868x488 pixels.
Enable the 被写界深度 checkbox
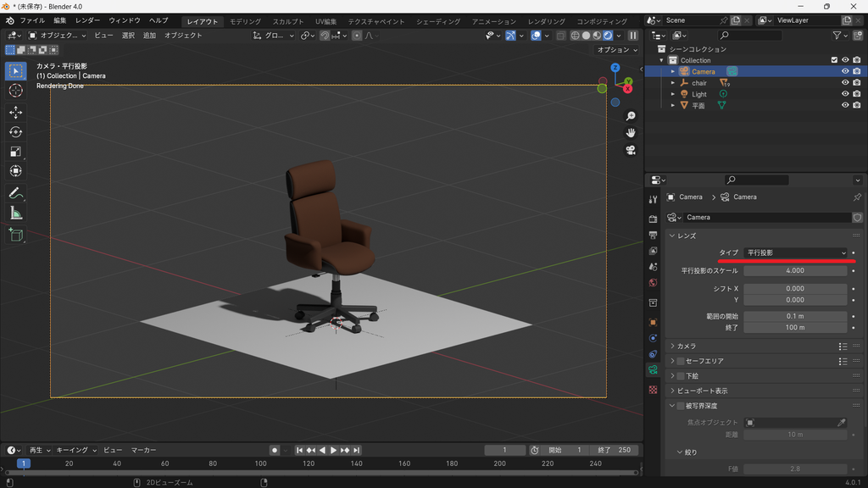click(681, 406)
